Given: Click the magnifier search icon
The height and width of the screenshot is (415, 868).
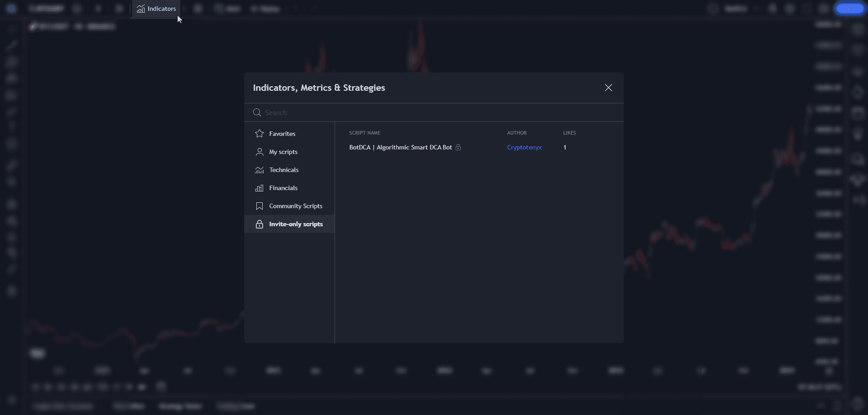Looking at the screenshot, I should click(x=257, y=112).
